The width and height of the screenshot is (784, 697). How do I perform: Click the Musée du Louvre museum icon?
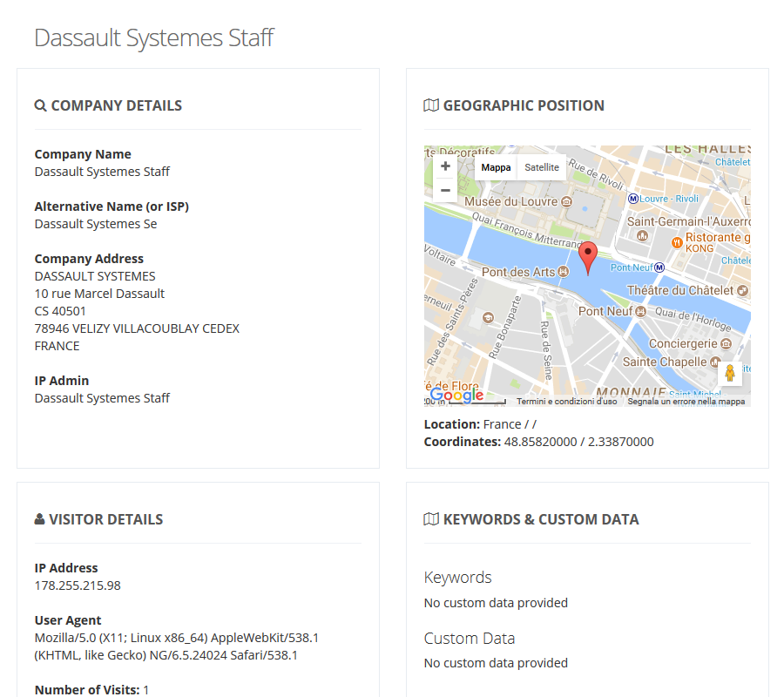[x=566, y=201]
